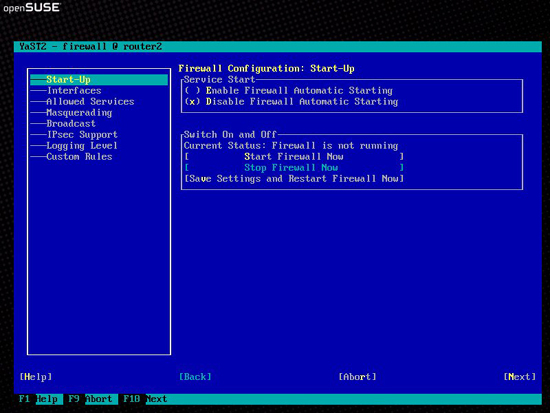
Task: Click Save Settings and Restart Firewall Now
Action: pyautogui.click(x=294, y=179)
